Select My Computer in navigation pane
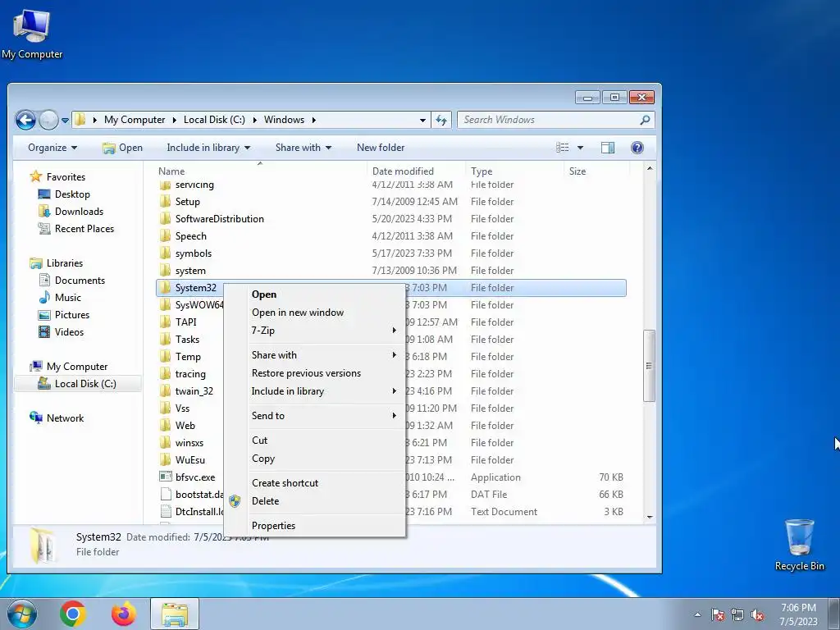This screenshot has height=630, width=840. tap(76, 367)
